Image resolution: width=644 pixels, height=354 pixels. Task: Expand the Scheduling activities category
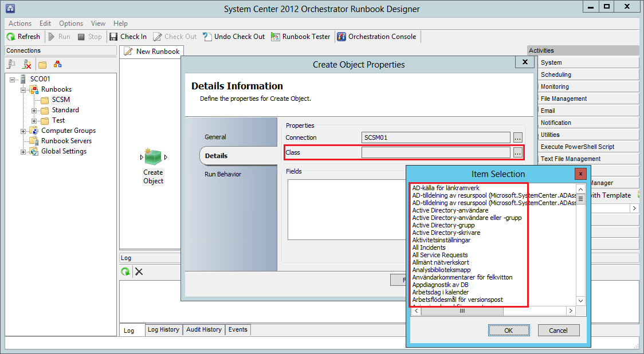click(x=588, y=74)
